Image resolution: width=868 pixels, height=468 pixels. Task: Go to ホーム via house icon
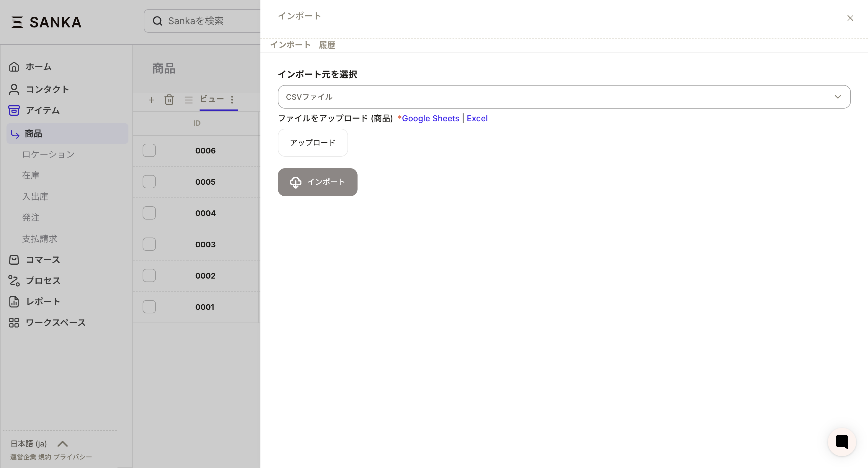pyautogui.click(x=14, y=67)
